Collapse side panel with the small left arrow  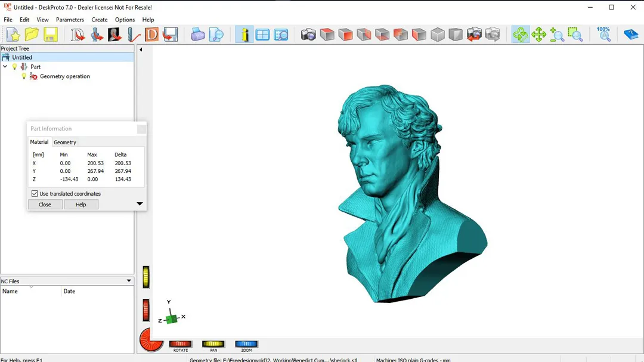click(x=141, y=49)
